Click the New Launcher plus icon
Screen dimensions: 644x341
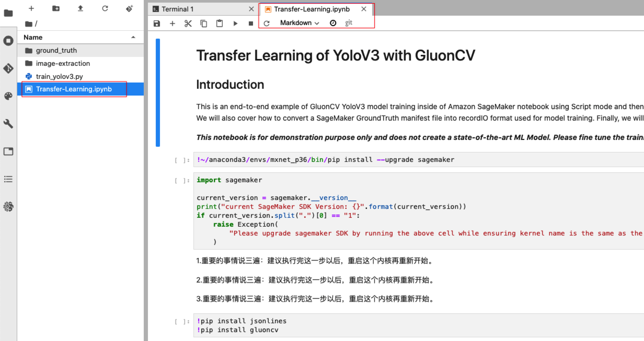(31, 8)
